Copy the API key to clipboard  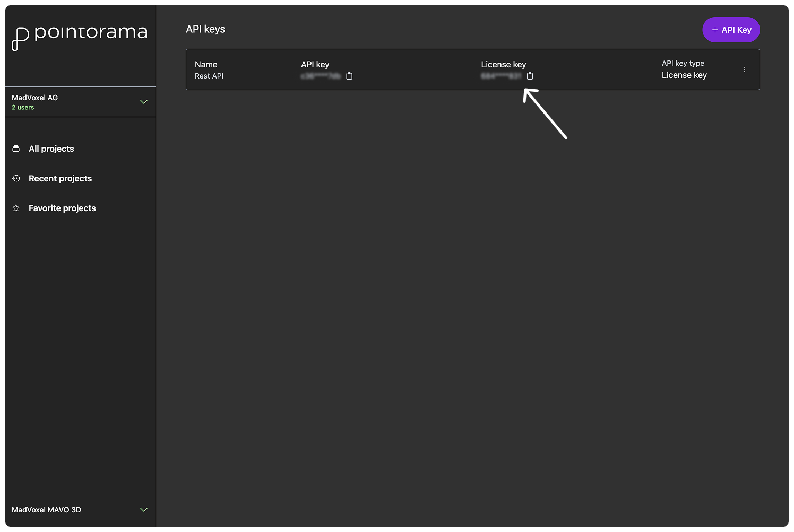(349, 76)
